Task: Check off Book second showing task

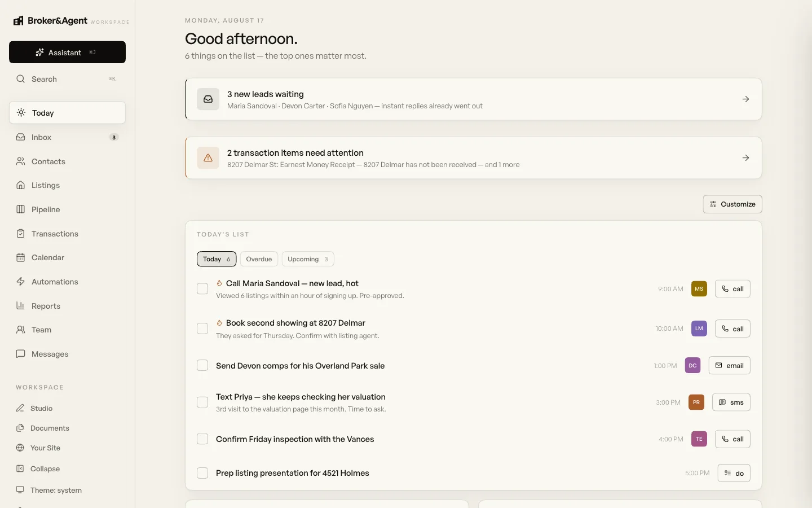Action: [202, 329]
